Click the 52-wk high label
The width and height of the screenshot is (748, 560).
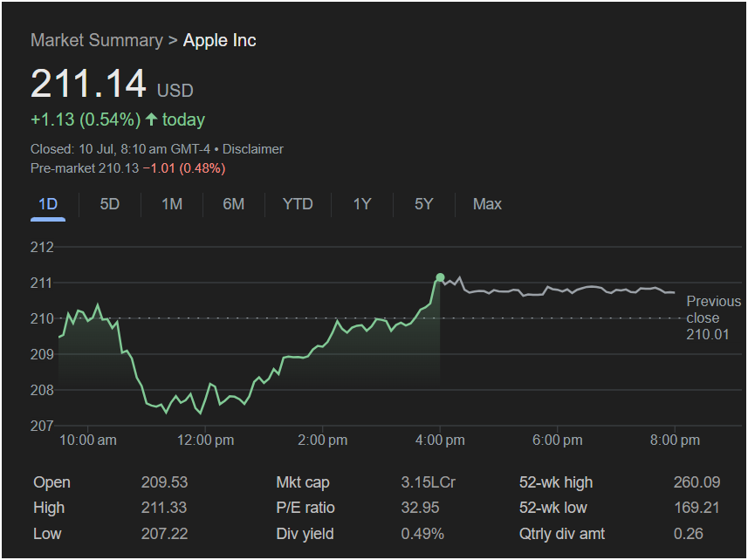(x=556, y=482)
